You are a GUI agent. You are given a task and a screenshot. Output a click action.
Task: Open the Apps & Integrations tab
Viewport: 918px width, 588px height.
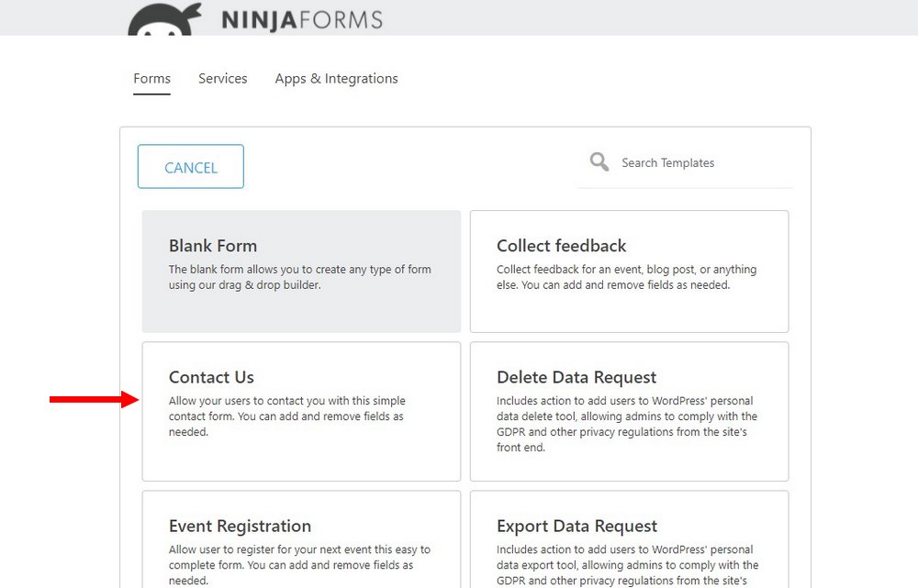(x=337, y=78)
